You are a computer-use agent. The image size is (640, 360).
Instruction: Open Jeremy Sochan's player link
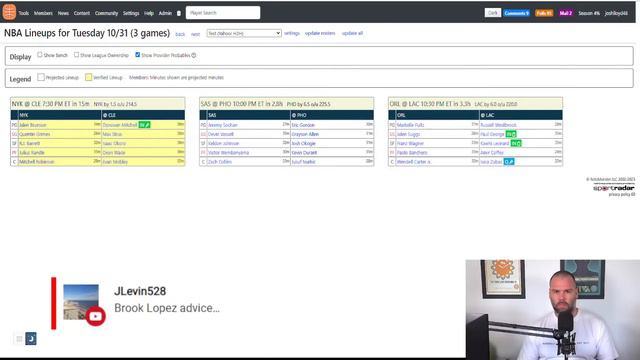tap(223, 125)
